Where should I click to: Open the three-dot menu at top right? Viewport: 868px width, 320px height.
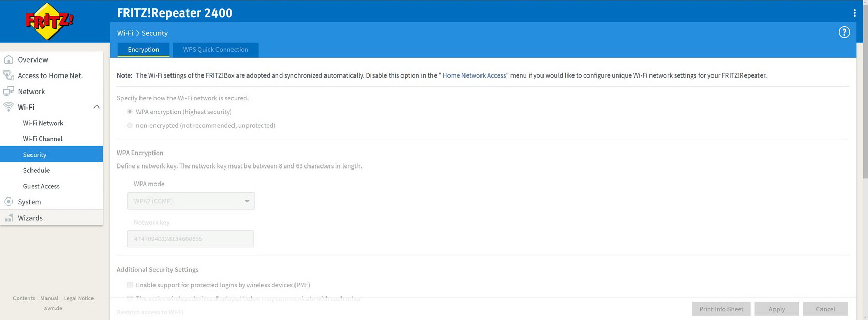(x=854, y=13)
